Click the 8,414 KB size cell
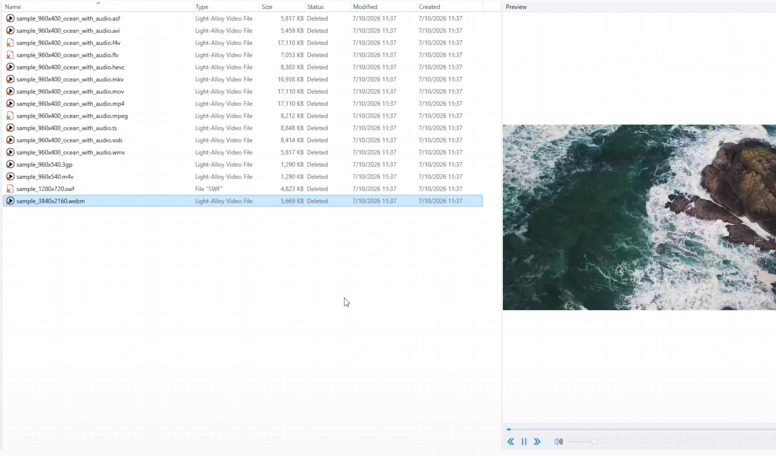The width and height of the screenshot is (776, 456). pos(292,140)
